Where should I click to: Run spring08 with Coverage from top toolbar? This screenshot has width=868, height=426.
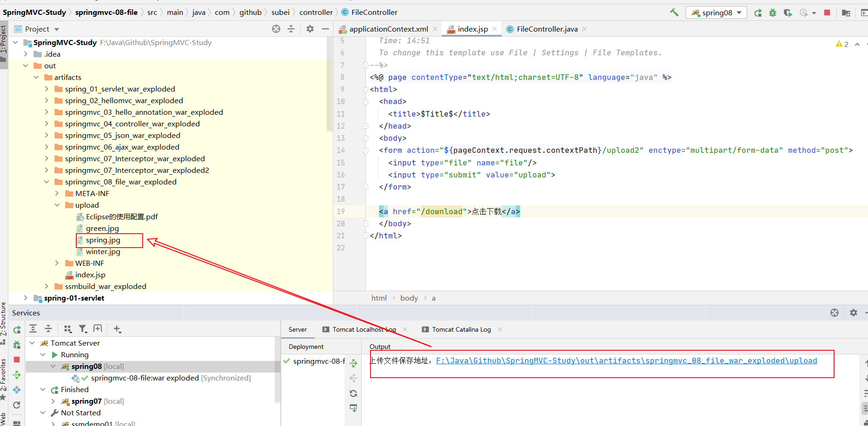788,13
